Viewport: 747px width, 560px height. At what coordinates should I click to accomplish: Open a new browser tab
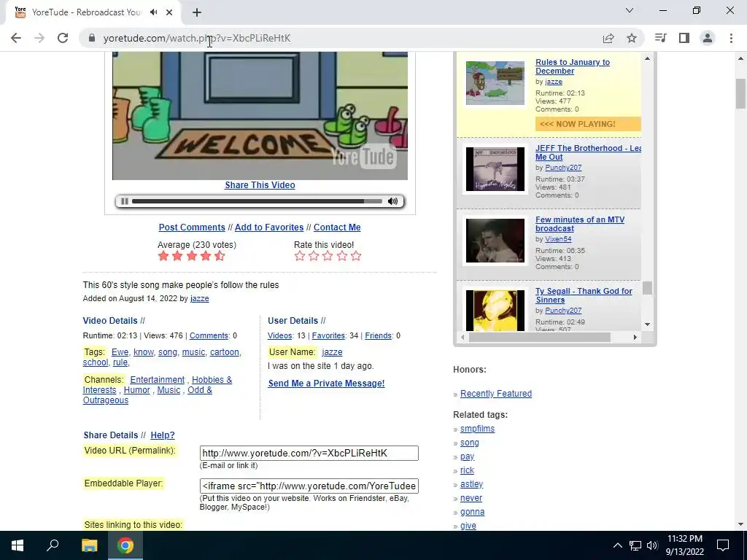[197, 12]
